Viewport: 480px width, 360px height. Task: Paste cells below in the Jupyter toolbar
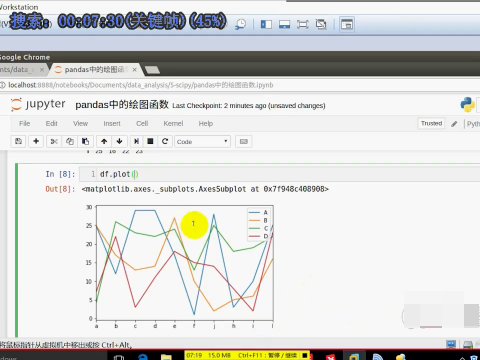(x=85, y=141)
